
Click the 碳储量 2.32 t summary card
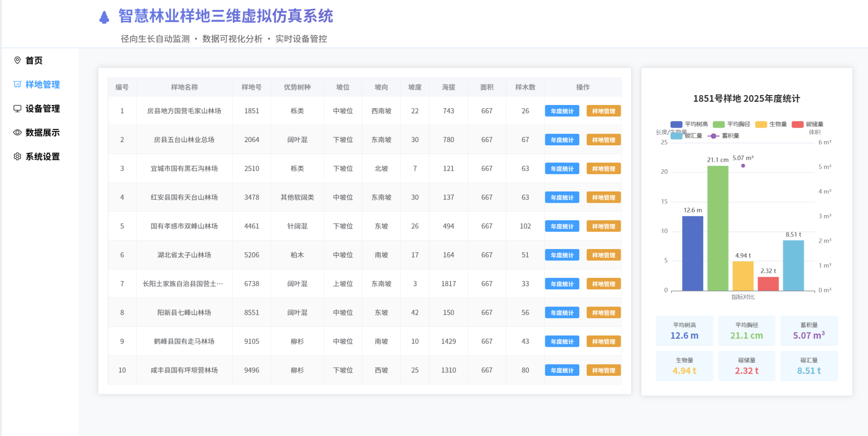[x=747, y=366]
